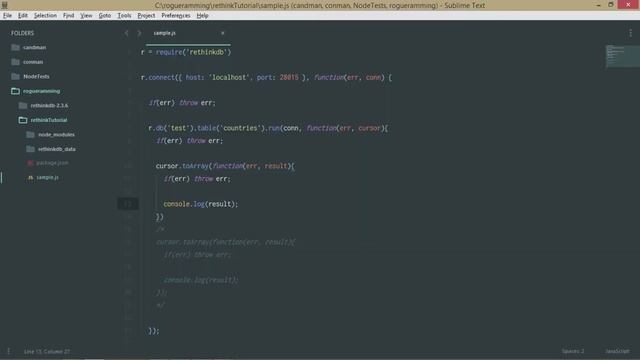Open package.json in the sidebar
This screenshot has width=640, height=360.
pos(52,163)
